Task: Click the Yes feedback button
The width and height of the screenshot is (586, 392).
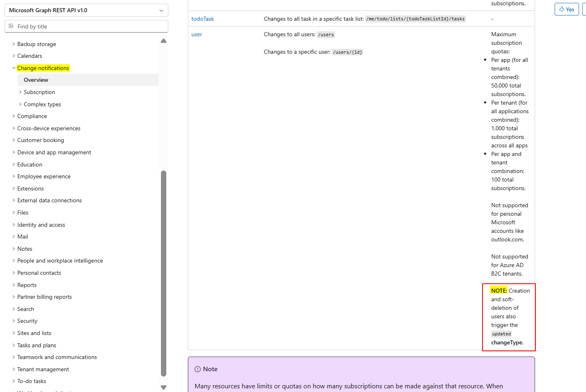Action: (567, 9)
